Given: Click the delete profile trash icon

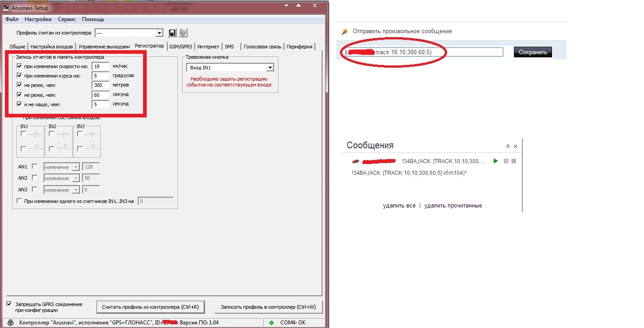Looking at the screenshot, I should [183, 33].
